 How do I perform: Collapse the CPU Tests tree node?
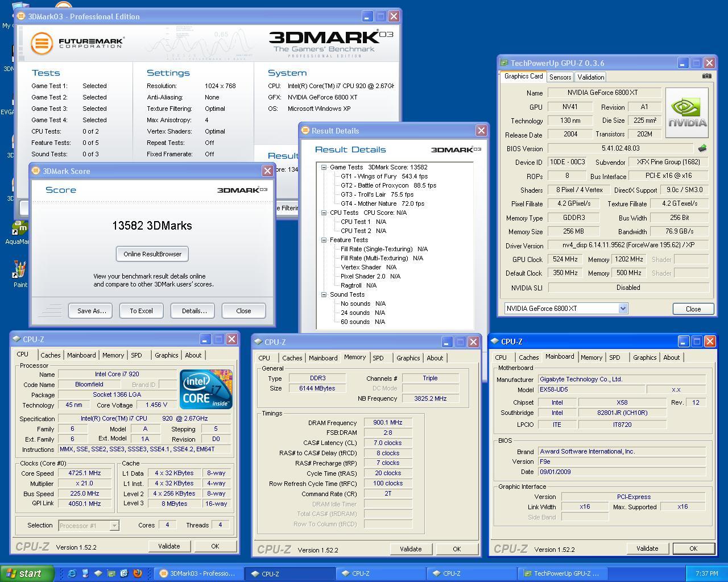pos(324,213)
